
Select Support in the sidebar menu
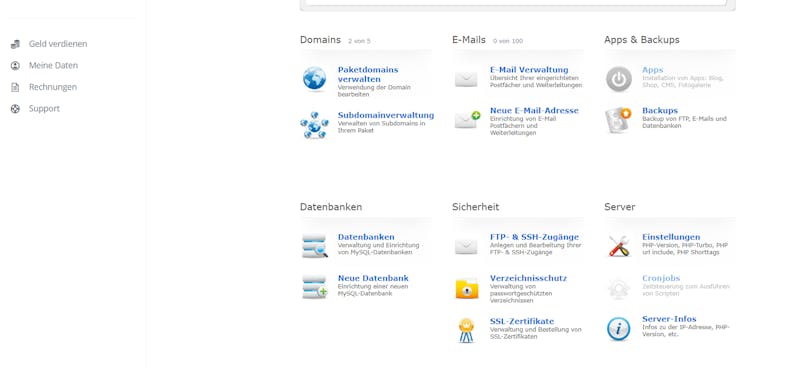(x=44, y=108)
